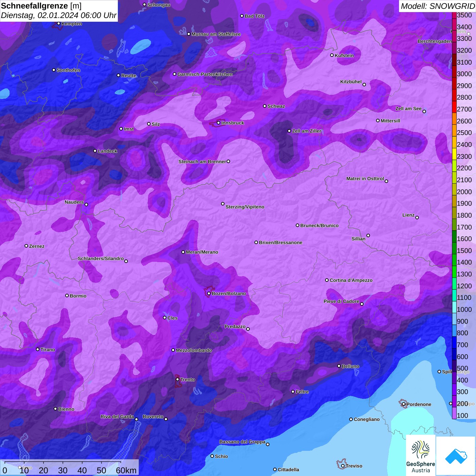Click the Schneefallgrenze [m] title

[x=41, y=6]
